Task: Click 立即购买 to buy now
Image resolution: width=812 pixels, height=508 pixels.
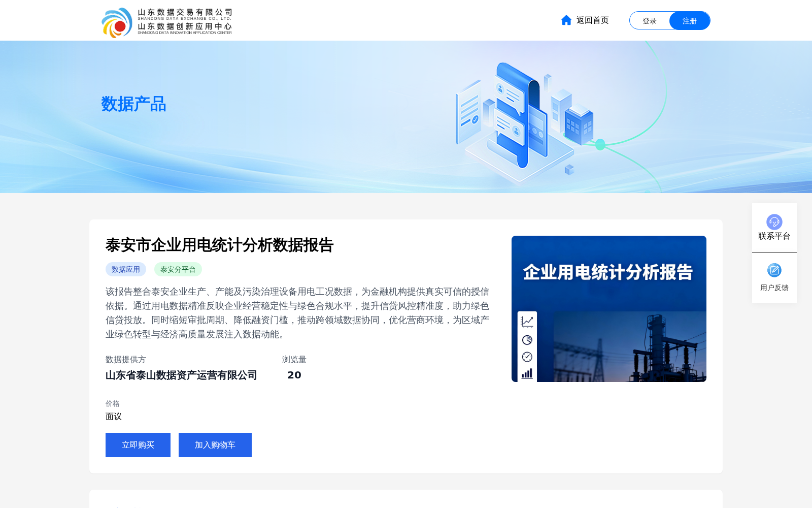Action: click(138, 445)
